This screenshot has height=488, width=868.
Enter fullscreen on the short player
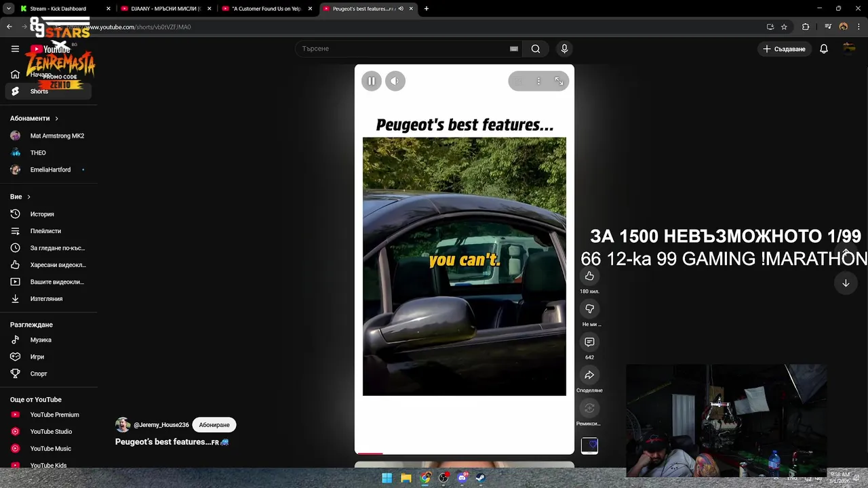point(559,81)
